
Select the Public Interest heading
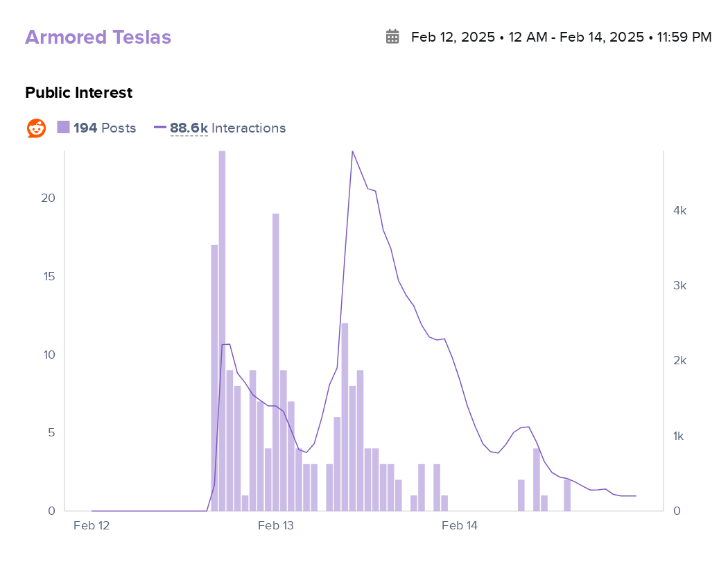click(x=78, y=92)
